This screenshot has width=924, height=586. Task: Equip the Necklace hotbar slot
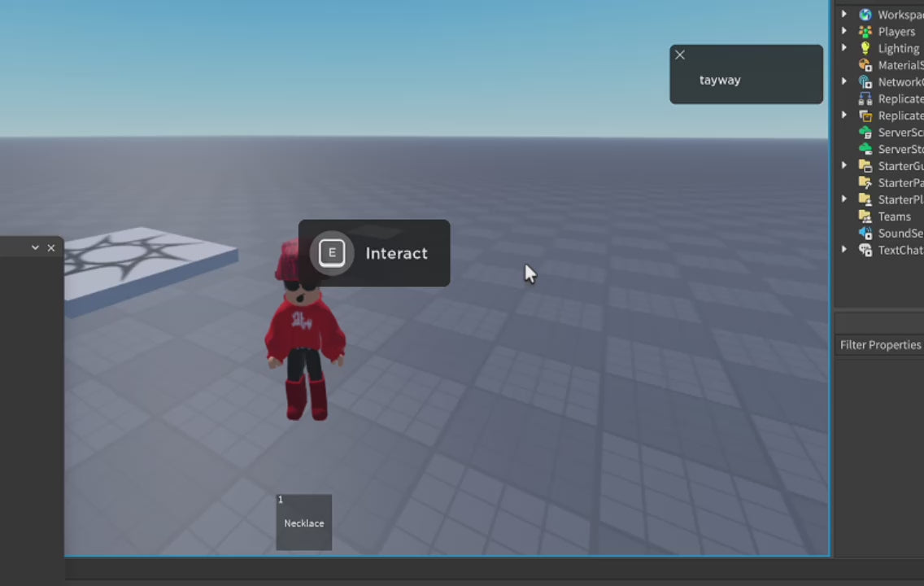pos(304,523)
